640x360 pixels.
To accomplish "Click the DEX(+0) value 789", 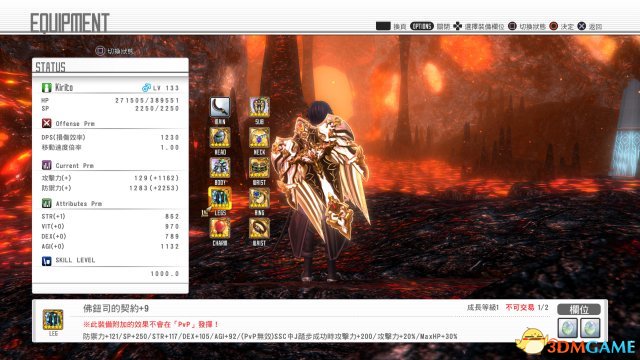I will [x=172, y=236].
